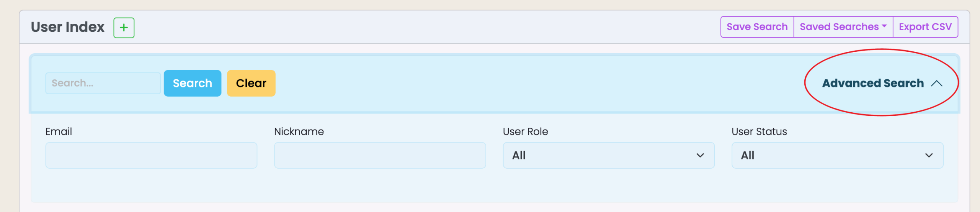Expand the User Status select box

tap(837, 155)
